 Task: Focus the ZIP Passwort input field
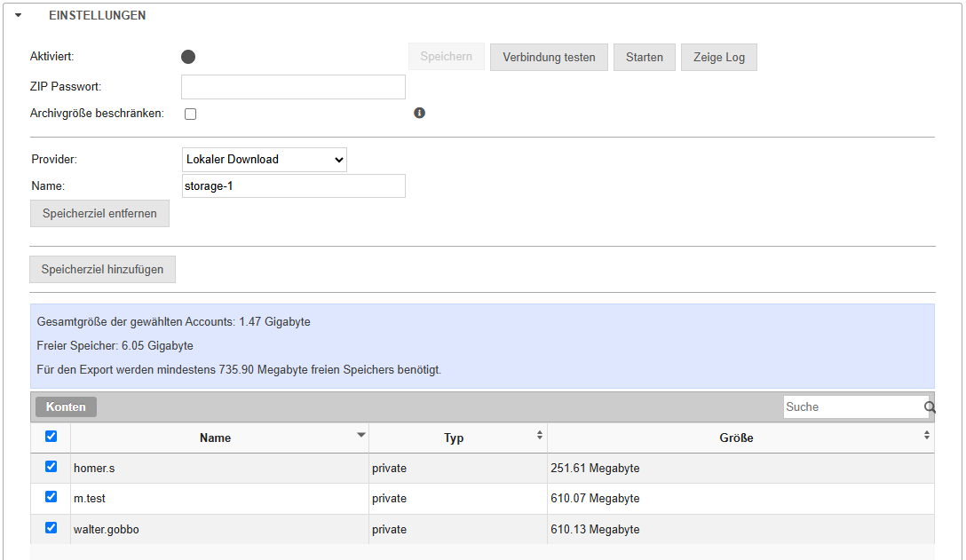293,87
